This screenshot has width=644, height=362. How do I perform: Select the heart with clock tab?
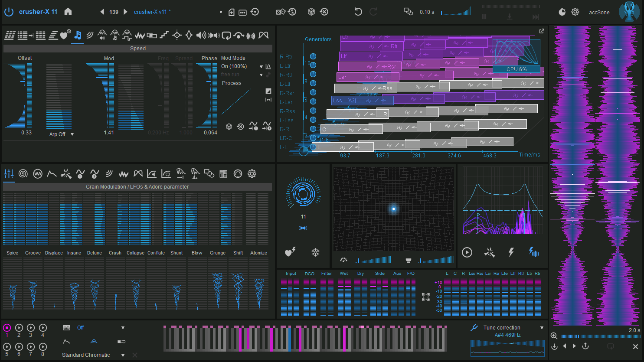tap(65, 35)
